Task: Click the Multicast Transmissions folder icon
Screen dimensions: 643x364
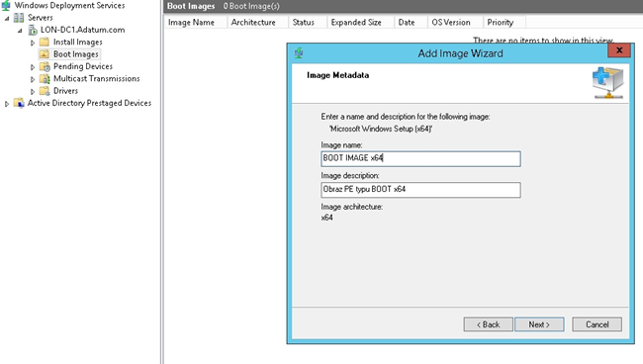Action: (x=45, y=79)
